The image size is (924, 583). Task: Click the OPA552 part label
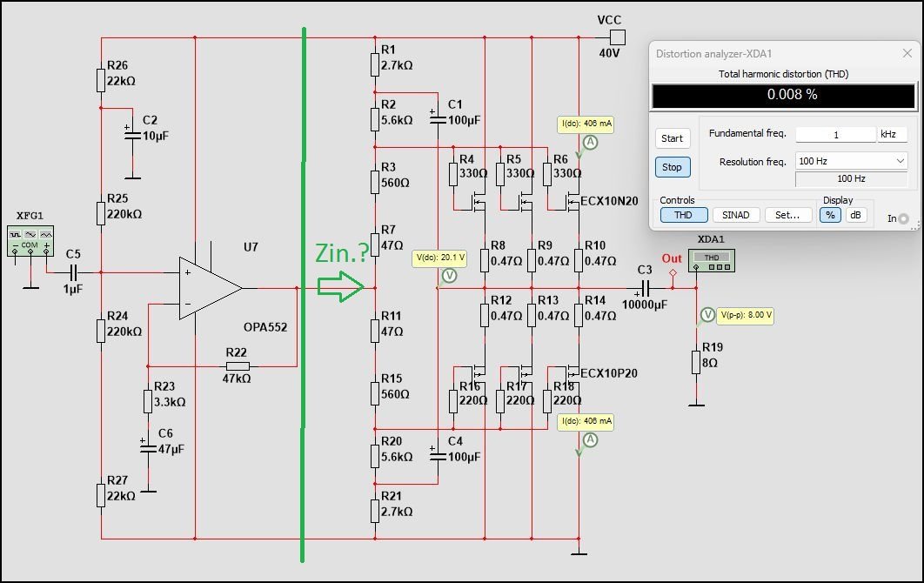pyautogui.click(x=265, y=327)
